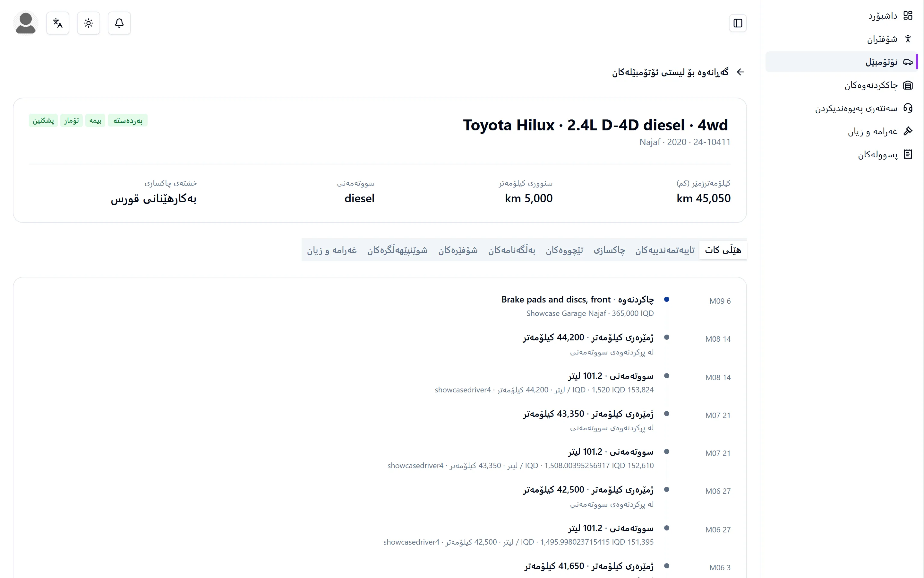Click the registration (تۆمار) badge
This screenshot has width=924, height=578.
pyautogui.click(x=72, y=120)
